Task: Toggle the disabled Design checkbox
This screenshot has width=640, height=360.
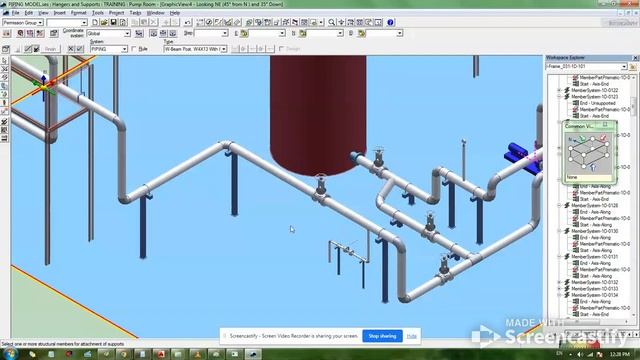Action: pos(281,49)
